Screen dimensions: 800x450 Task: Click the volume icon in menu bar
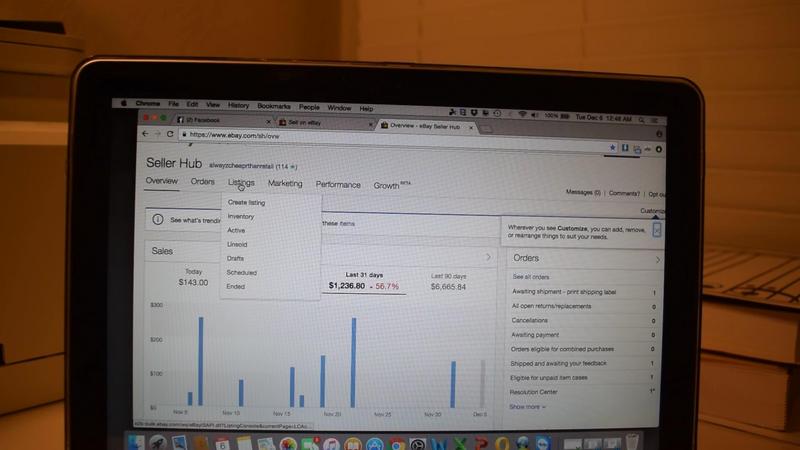(x=534, y=115)
